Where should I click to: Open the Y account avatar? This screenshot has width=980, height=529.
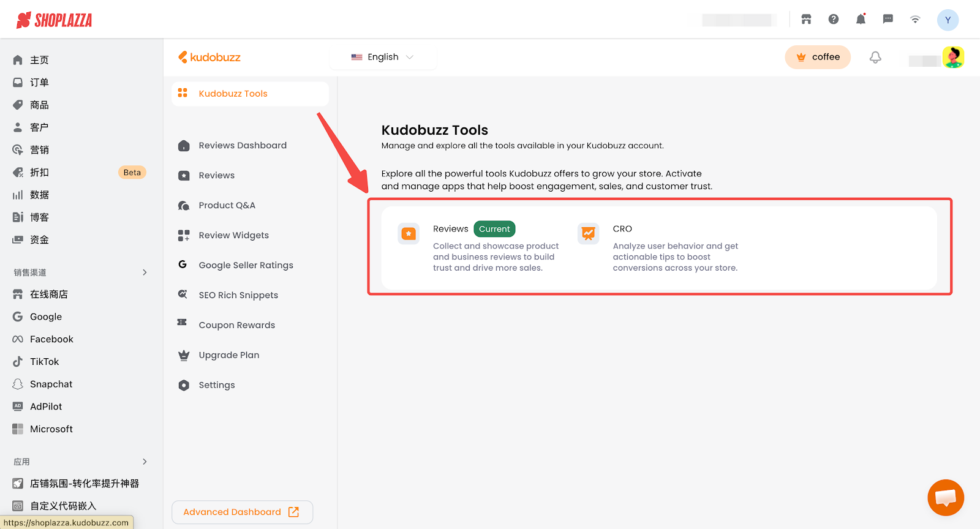coord(947,20)
